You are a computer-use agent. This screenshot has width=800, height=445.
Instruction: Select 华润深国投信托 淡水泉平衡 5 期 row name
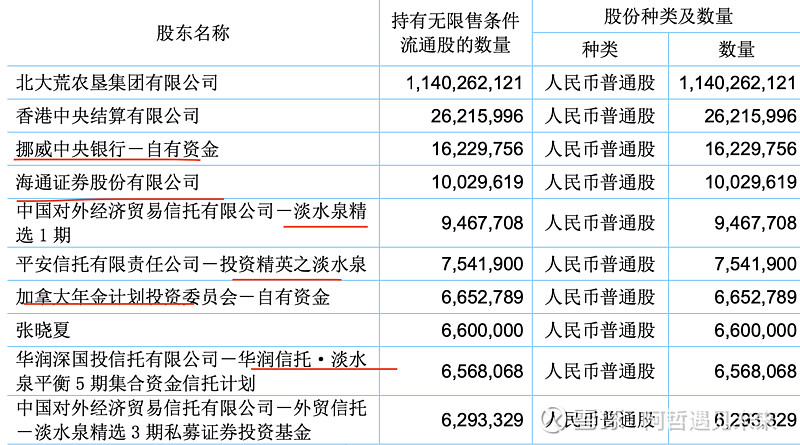click(x=191, y=371)
